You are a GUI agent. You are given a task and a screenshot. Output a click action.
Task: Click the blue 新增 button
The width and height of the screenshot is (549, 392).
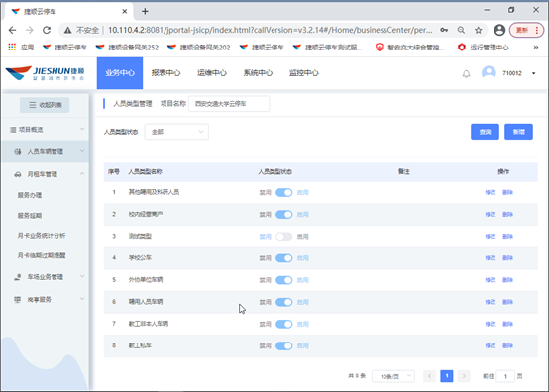tap(518, 132)
